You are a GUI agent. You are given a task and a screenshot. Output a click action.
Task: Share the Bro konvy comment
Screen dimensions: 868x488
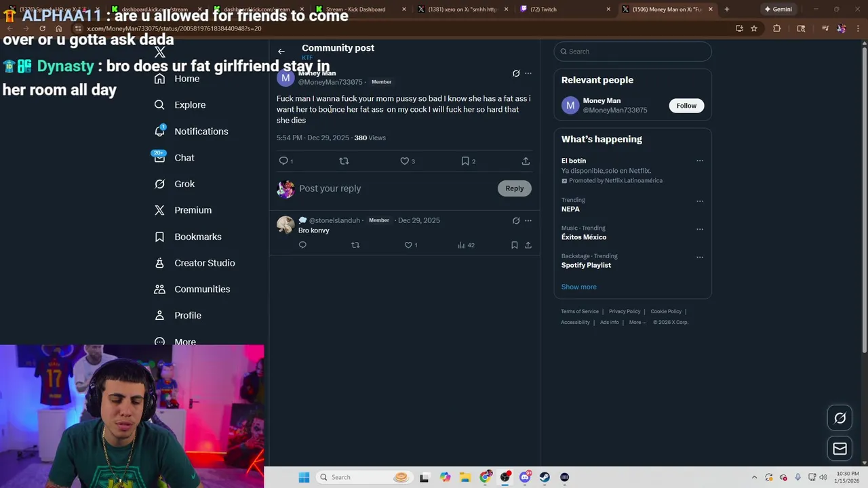click(x=528, y=245)
